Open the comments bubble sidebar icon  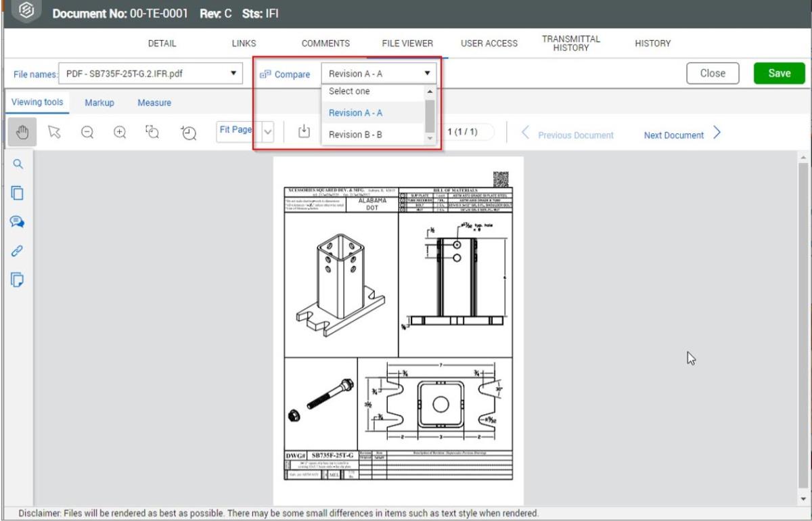coord(18,221)
